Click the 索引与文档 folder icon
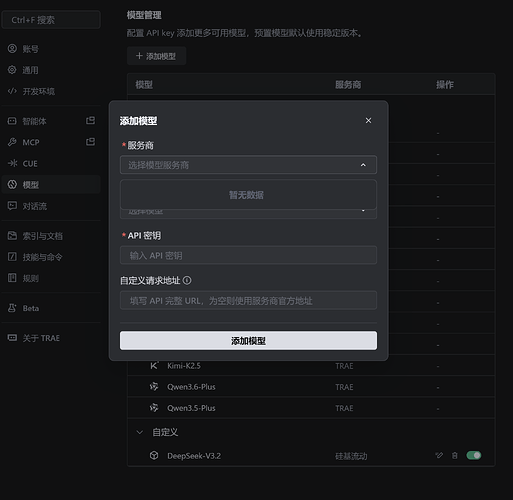This screenshot has height=500, width=513. (x=12, y=236)
